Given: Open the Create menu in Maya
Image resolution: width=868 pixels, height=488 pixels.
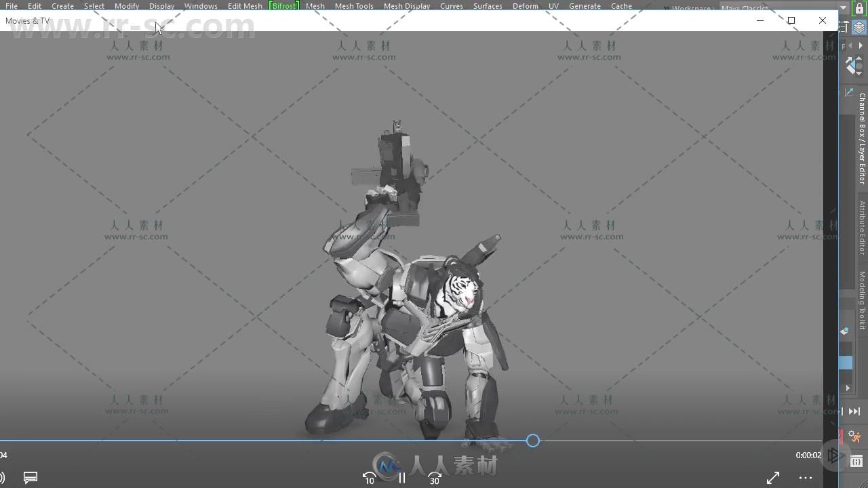Looking at the screenshot, I should pos(62,5).
